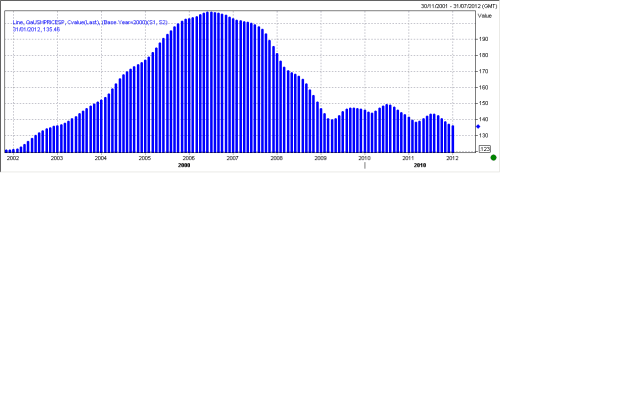Click the 150 value on the y-axis
This screenshot has height=403, width=640.
483,103
